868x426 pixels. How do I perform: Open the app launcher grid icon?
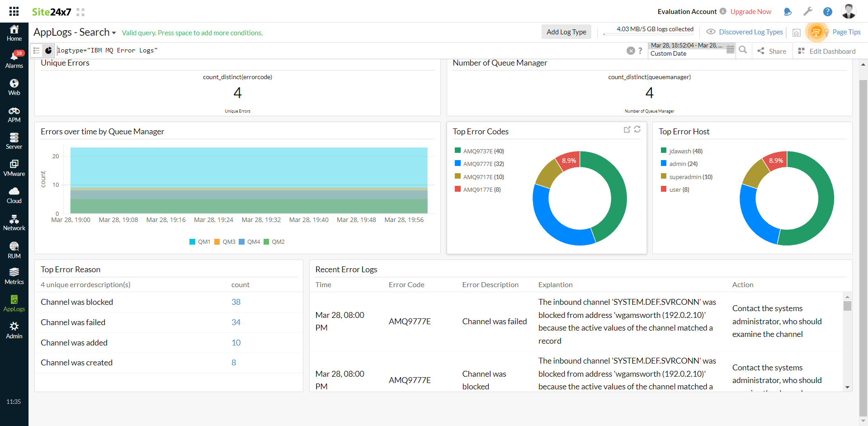click(x=14, y=11)
